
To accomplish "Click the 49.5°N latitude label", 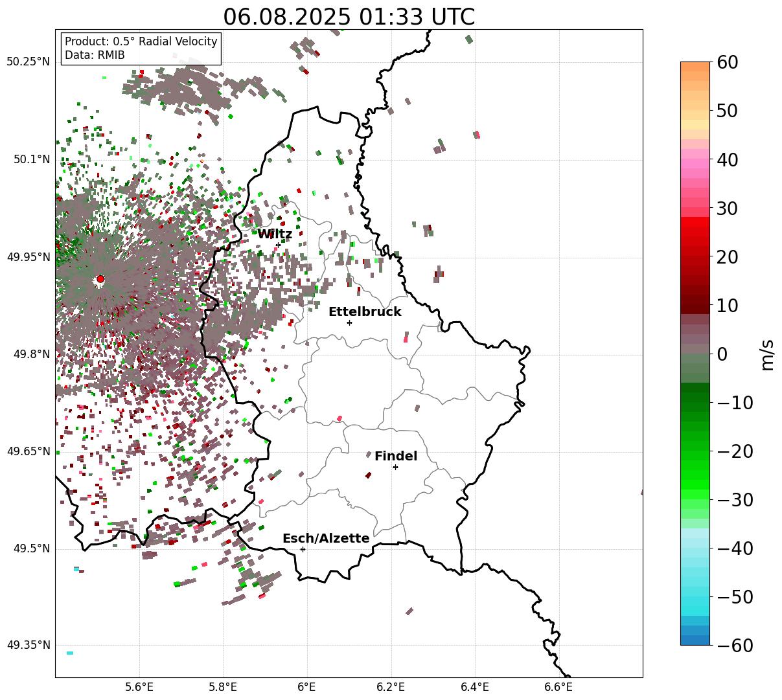I will coord(31,548).
